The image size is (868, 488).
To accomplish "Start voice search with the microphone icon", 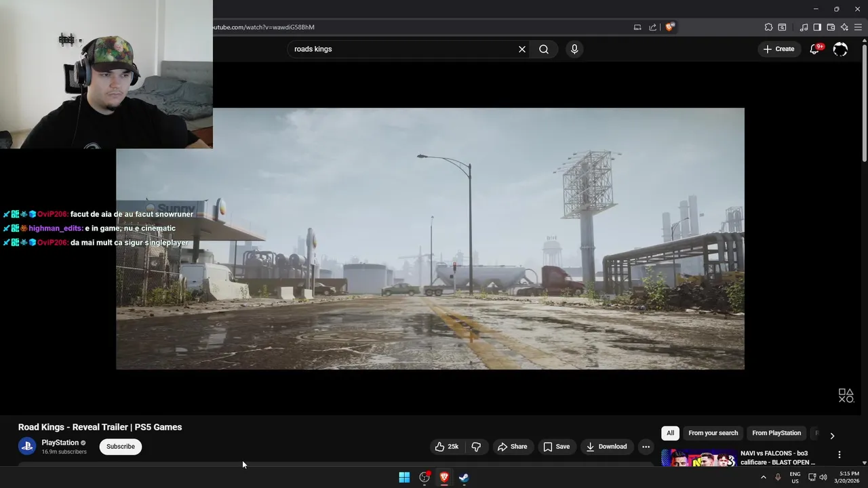I will (574, 49).
